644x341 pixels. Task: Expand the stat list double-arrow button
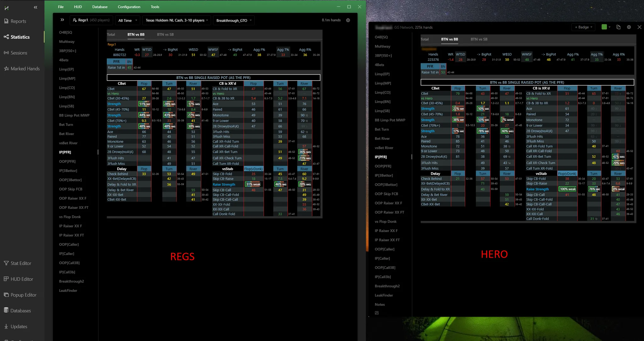62,20
